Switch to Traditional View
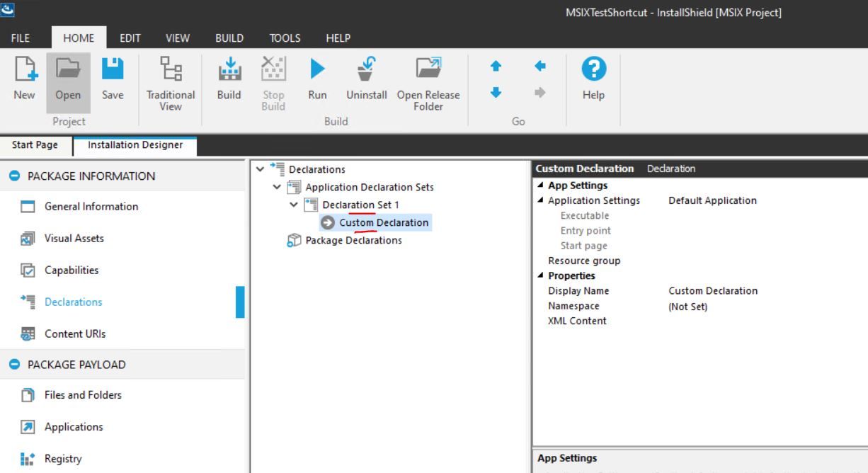This screenshot has width=868, height=473. click(170, 78)
